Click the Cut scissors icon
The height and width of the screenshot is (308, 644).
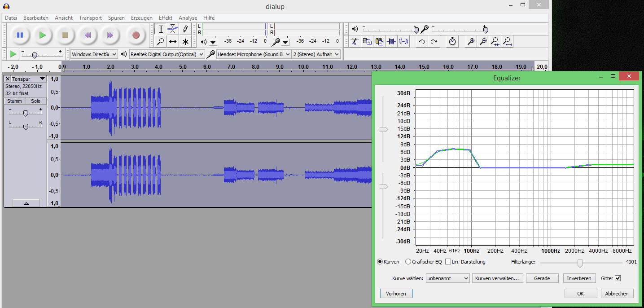(355, 42)
